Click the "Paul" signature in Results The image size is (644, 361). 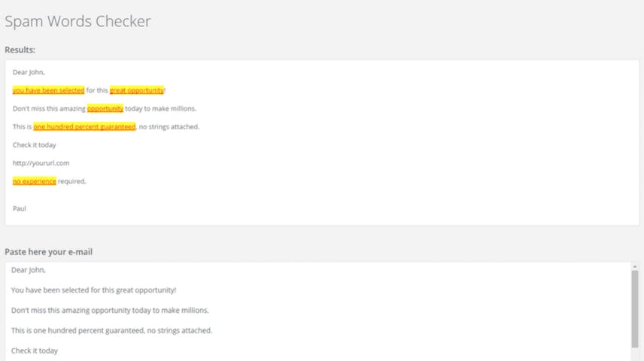(20, 208)
